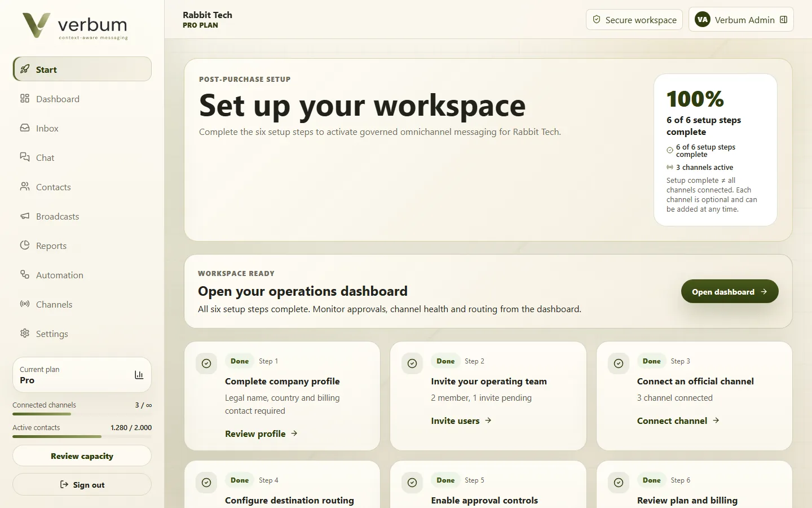
Task: Click the Step 3 done check icon
Action: (619, 364)
